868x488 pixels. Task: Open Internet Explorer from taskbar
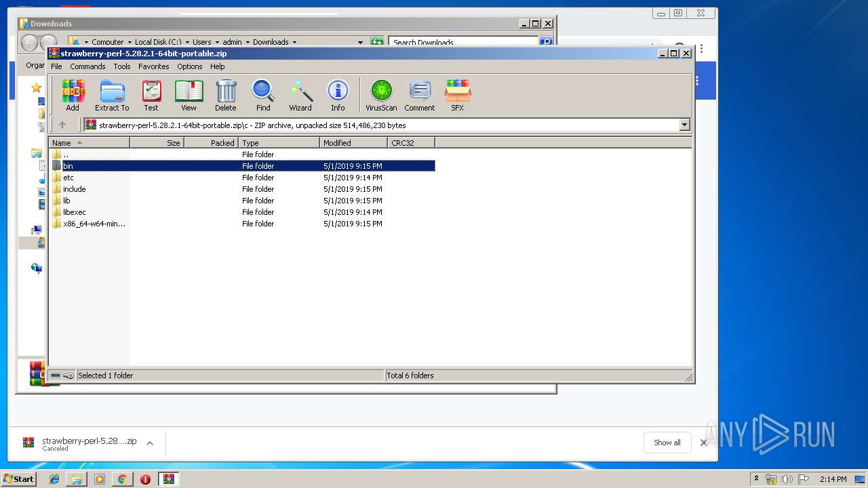pos(54,479)
